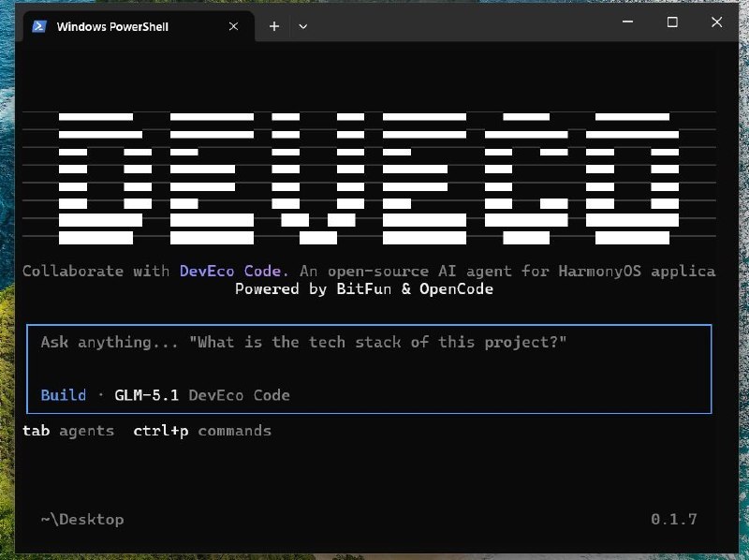Minimize the terminal window
The height and width of the screenshot is (560, 749).
pos(627,22)
